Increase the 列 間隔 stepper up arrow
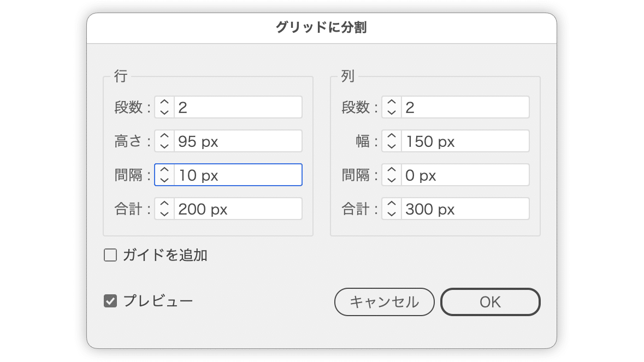The height and width of the screenshot is (362, 644). tap(392, 170)
